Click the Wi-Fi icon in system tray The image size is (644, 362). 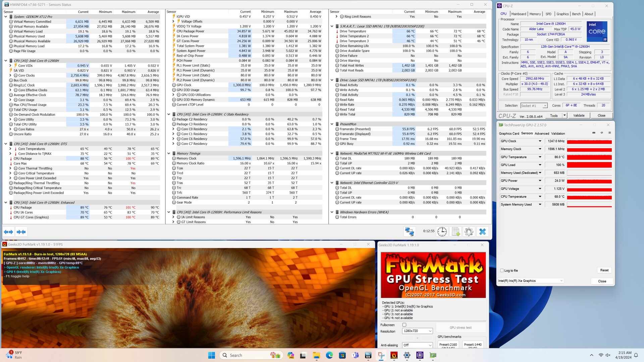tap(600, 355)
